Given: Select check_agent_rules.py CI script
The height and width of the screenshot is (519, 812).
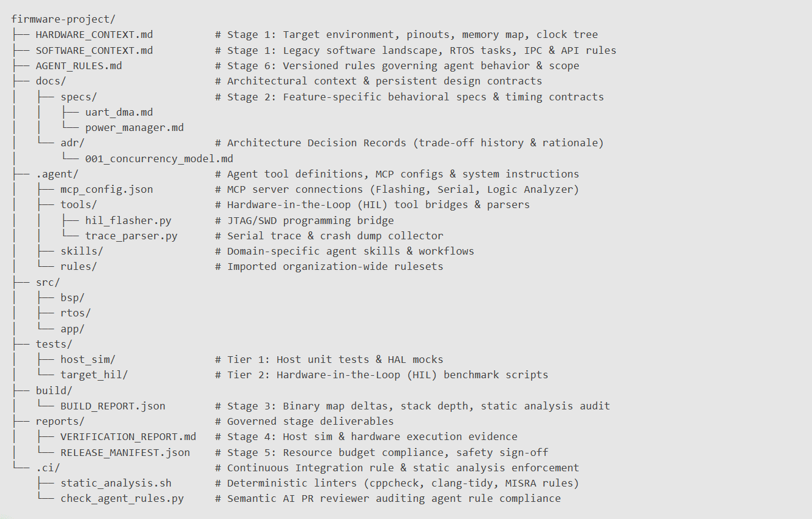Looking at the screenshot, I should [122, 498].
